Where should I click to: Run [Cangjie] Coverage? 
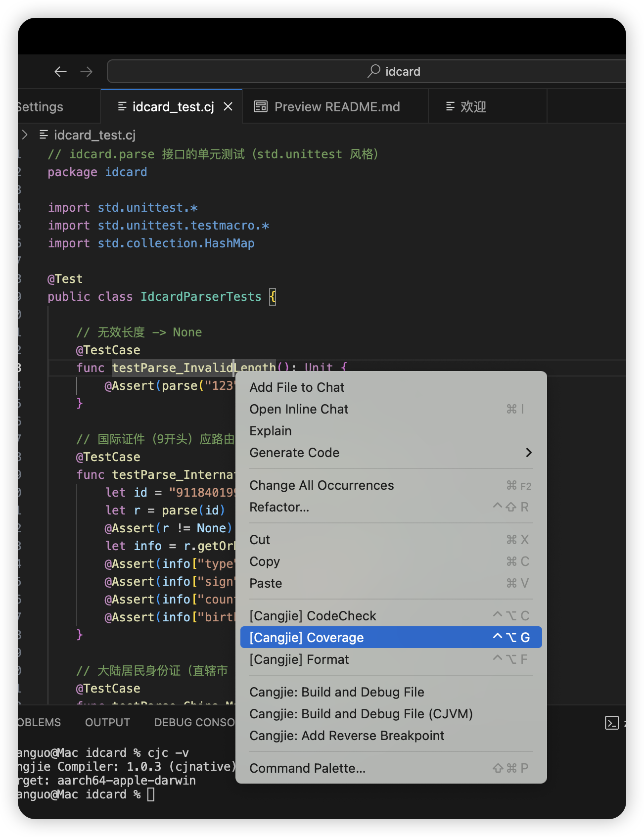[x=391, y=638]
